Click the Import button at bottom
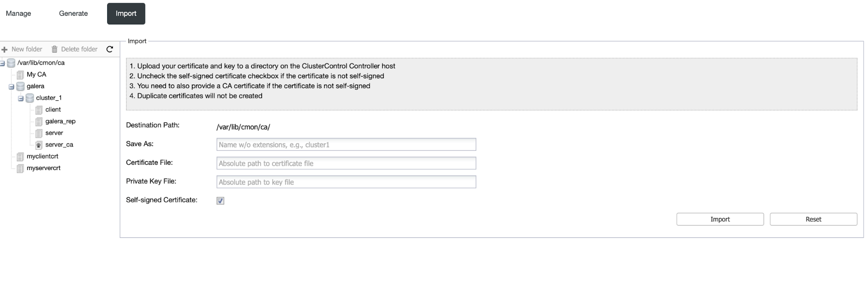This screenshot has height=290, width=868. click(720, 219)
